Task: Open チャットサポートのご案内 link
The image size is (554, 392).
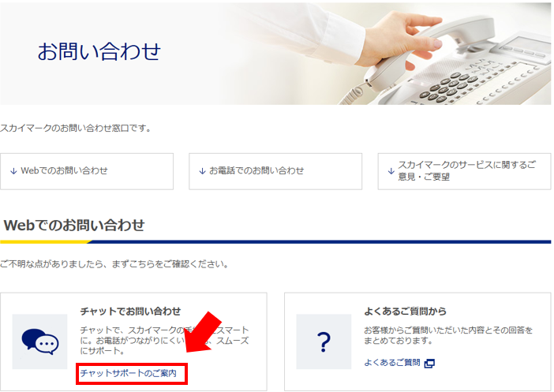Action: pyautogui.click(x=129, y=373)
